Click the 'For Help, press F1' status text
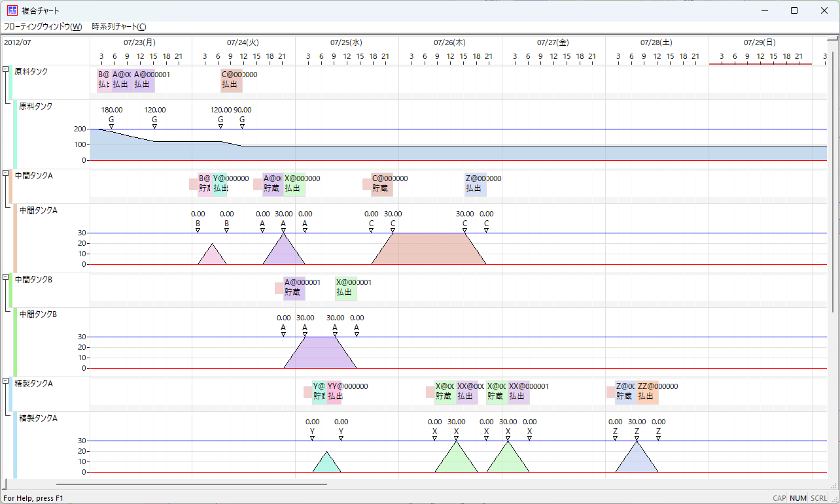Screen dimensions: 840x504 pyautogui.click(x=33, y=498)
